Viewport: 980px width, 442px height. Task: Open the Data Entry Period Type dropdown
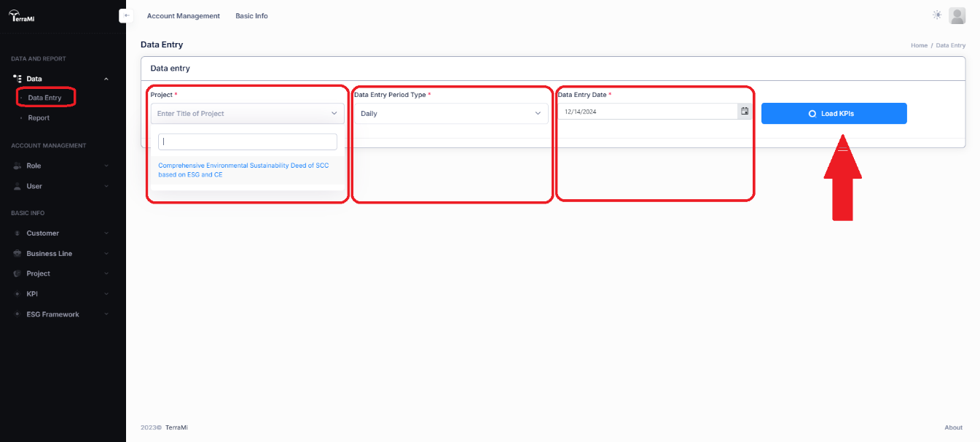(x=450, y=114)
